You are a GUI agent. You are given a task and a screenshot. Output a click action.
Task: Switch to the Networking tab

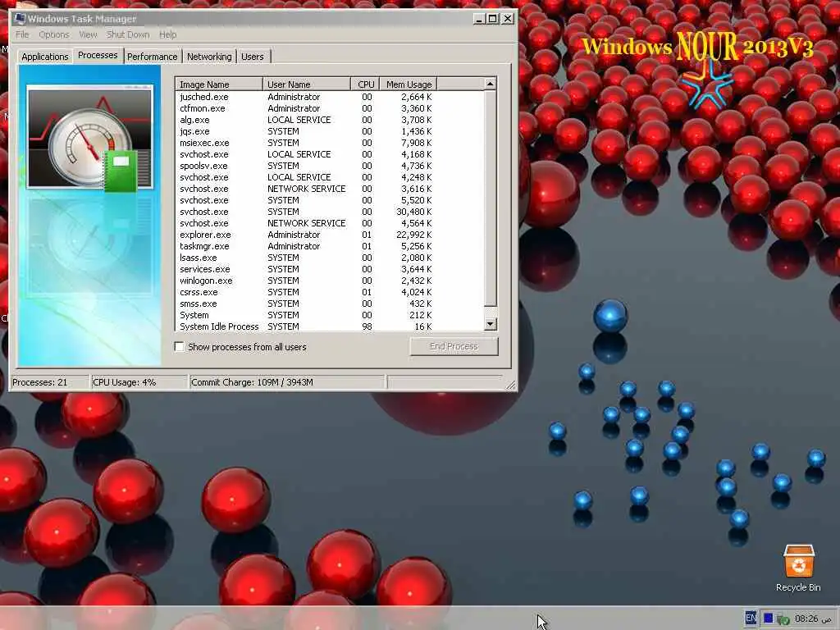pyautogui.click(x=209, y=57)
